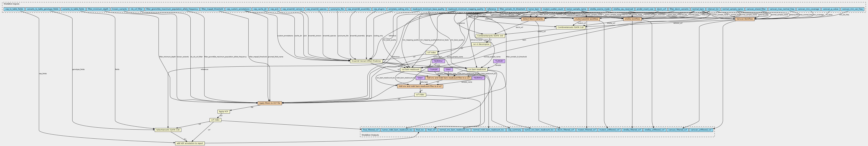Select the filter_docm_variants input node

679,9
